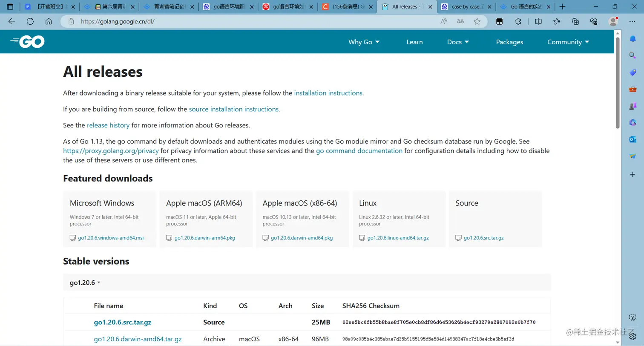
Task: Click the scrollbar up arrow
Action: pyautogui.click(x=618, y=33)
